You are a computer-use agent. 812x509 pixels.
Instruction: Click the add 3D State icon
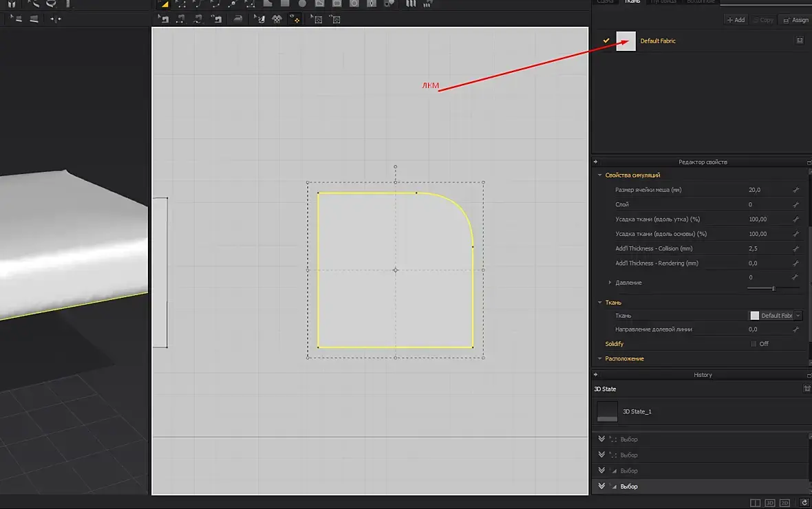pos(806,389)
